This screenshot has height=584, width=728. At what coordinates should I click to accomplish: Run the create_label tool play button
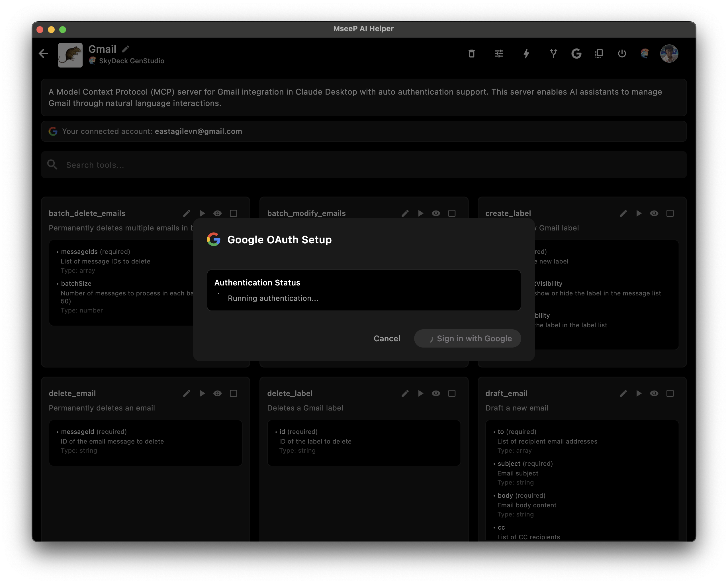[639, 213]
